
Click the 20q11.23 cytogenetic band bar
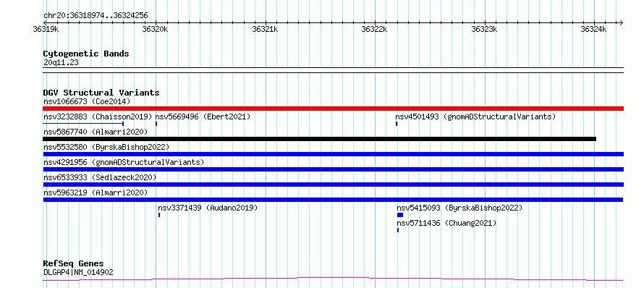coord(333,70)
